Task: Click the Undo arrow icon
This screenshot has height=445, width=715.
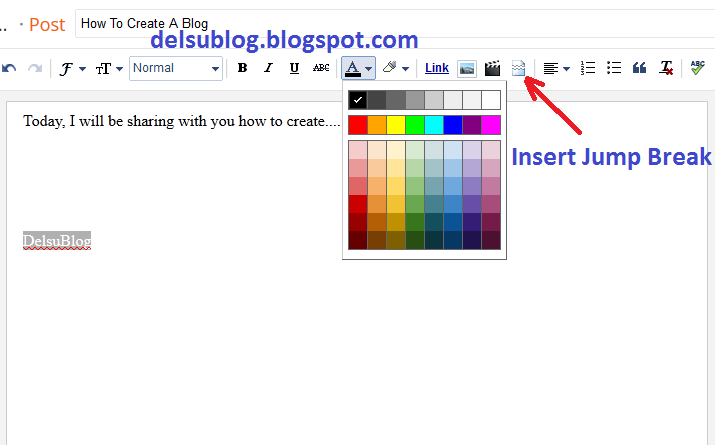Action: 10,68
